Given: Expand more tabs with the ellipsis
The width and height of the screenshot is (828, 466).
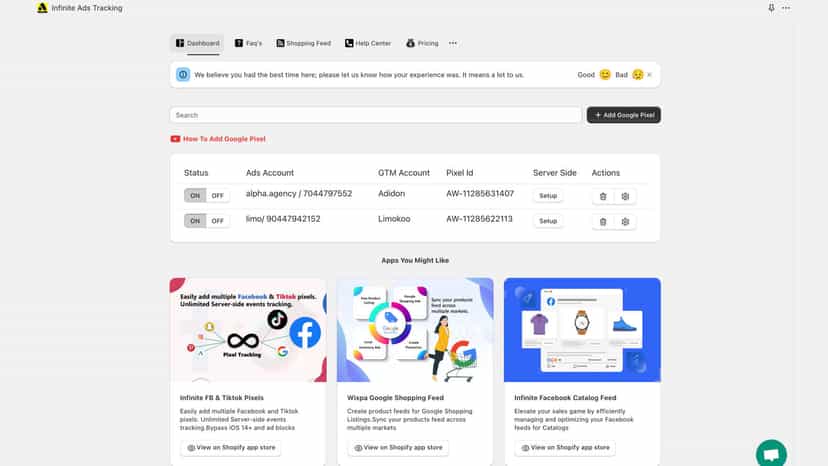Looking at the screenshot, I should point(453,43).
